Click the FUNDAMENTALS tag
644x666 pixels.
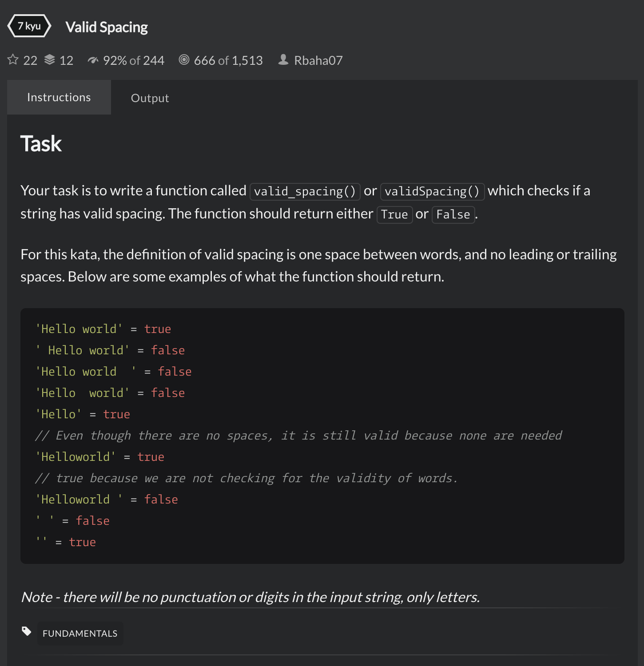tap(80, 633)
